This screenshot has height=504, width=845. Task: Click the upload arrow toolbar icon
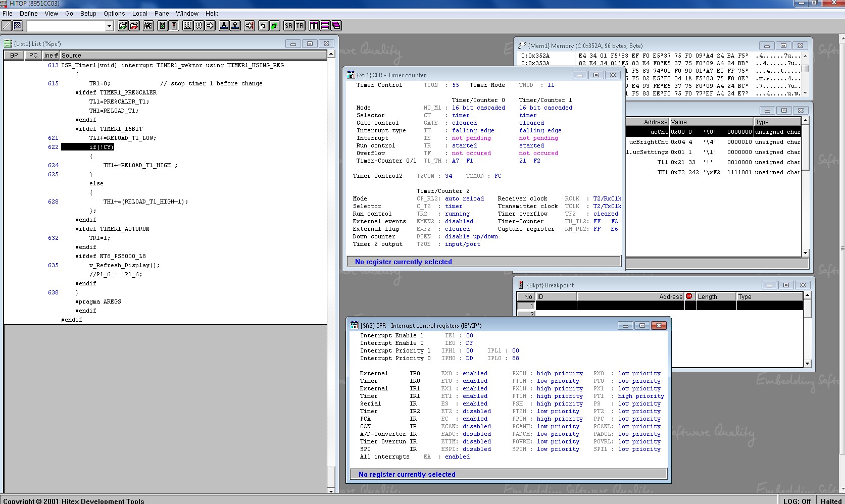tap(235, 26)
